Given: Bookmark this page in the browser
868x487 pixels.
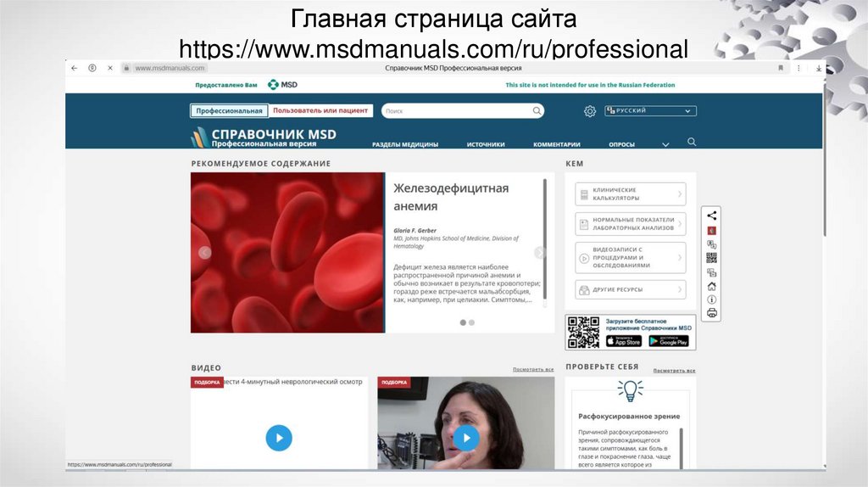Looking at the screenshot, I should click(781, 68).
